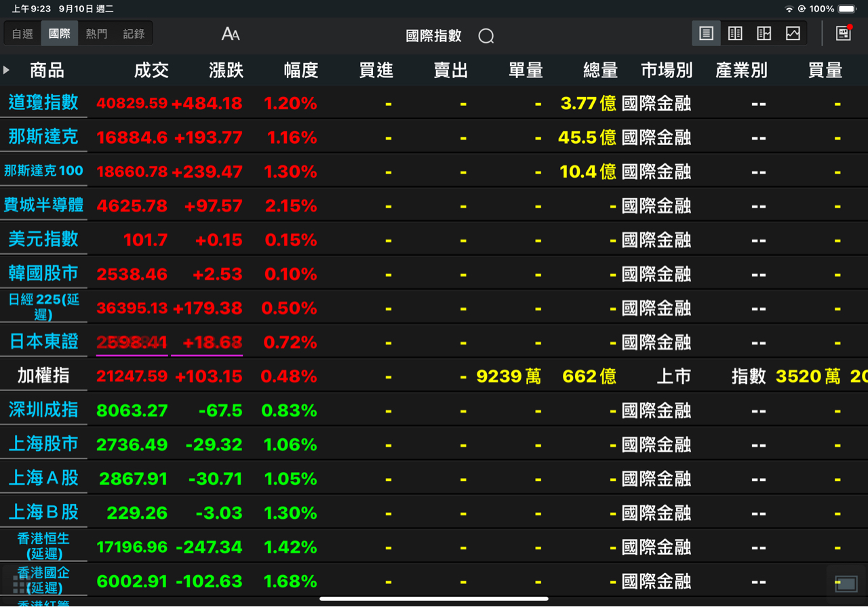Tap the 單量 column header

pos(526,70)
